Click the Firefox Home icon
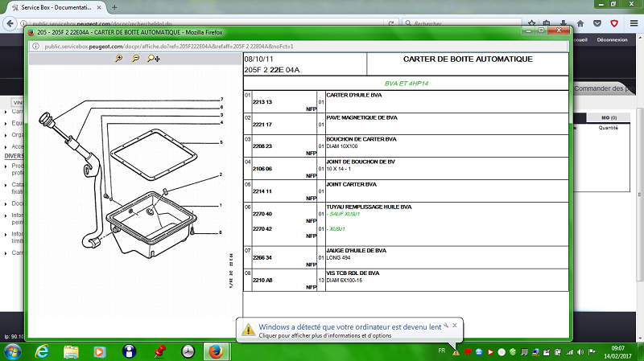The height and width of the screenshot is (361, 644). point(580,23)
